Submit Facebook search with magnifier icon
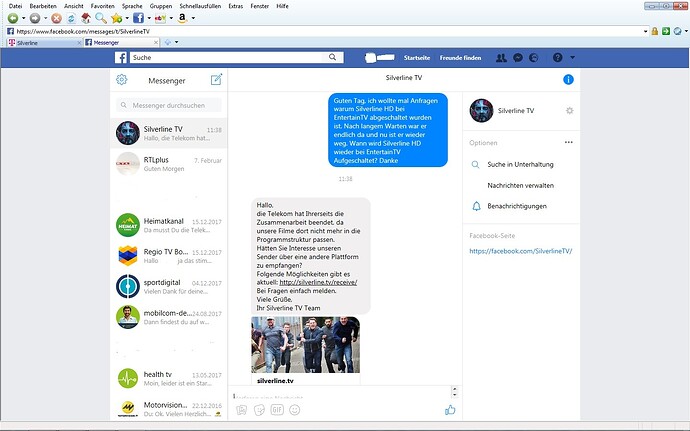The width and height of the screenshot is (690, 431). (333, 57)
